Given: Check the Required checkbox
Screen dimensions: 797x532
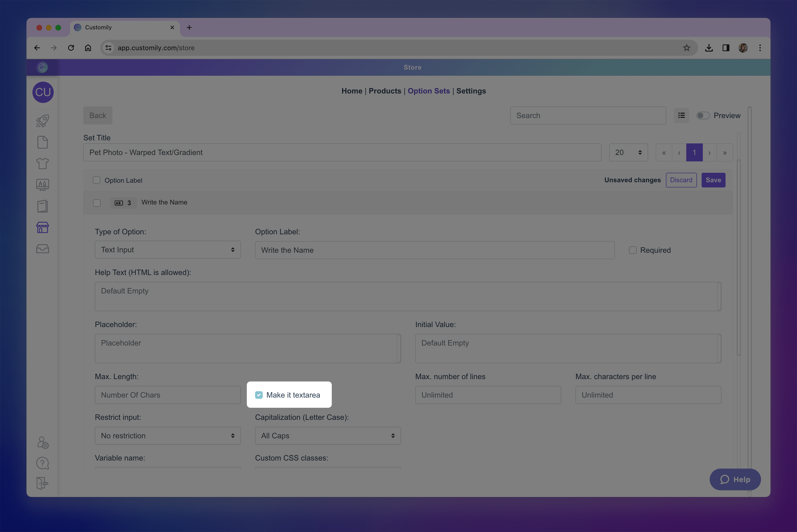Looking at the screenshot, I should point(633,250).
